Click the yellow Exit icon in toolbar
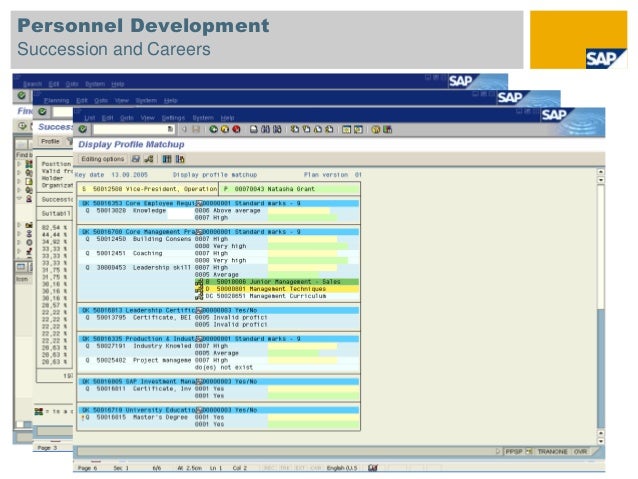 click(x=225, y=129)
